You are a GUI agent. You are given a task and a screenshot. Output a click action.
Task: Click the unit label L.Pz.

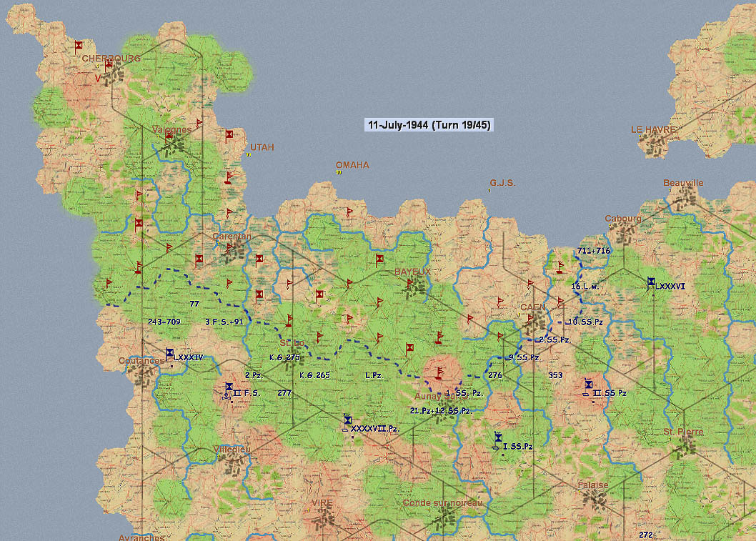click(x=374, y=375)
